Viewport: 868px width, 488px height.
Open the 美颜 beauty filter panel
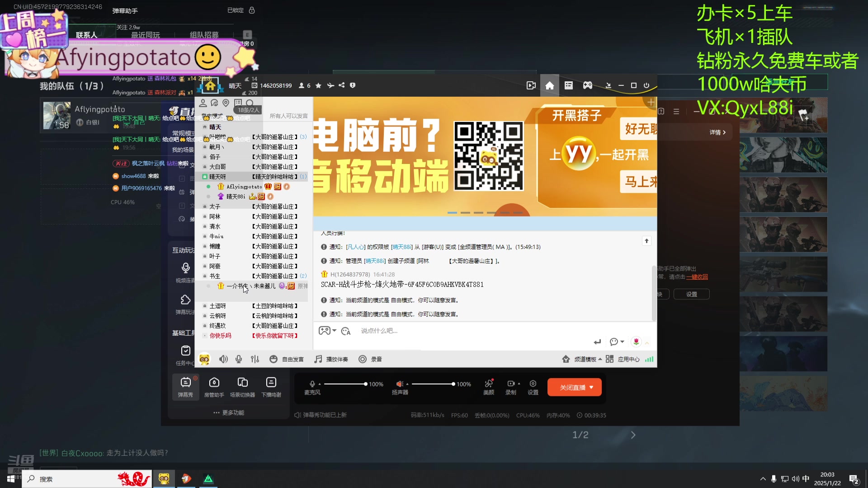[488, 387]
